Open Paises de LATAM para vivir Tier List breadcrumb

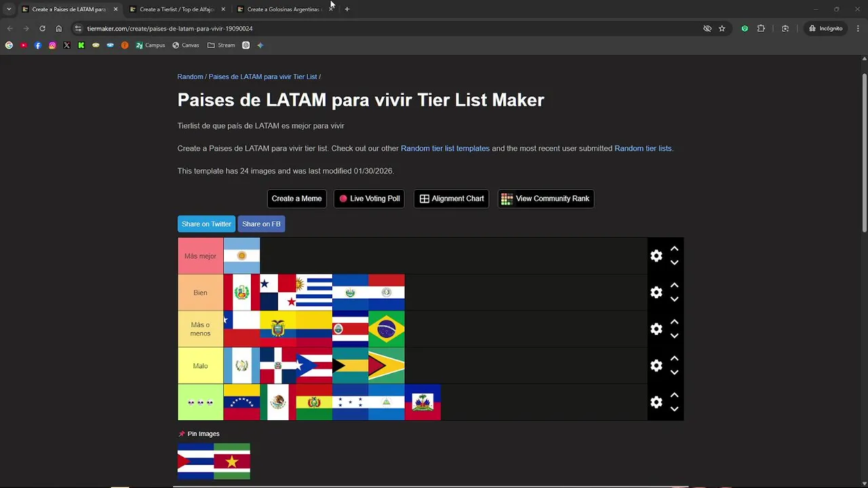(262, 77)
